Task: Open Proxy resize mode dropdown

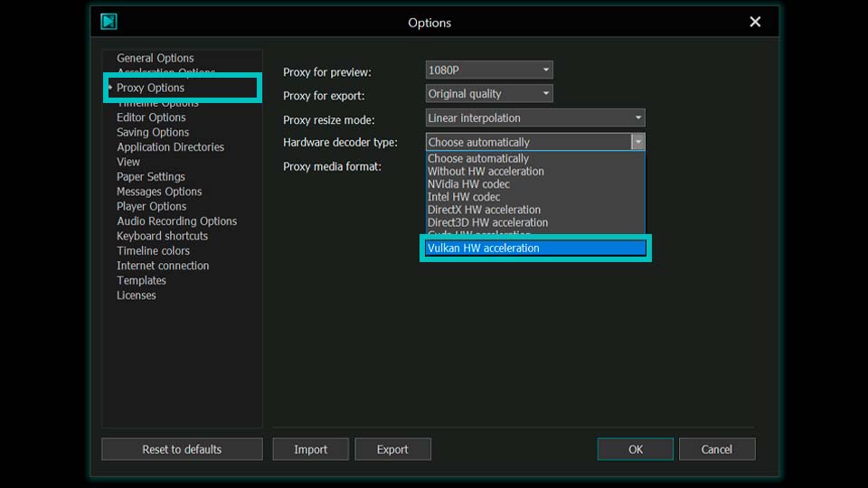Action: pyautogui.click(x=535, y=117)
